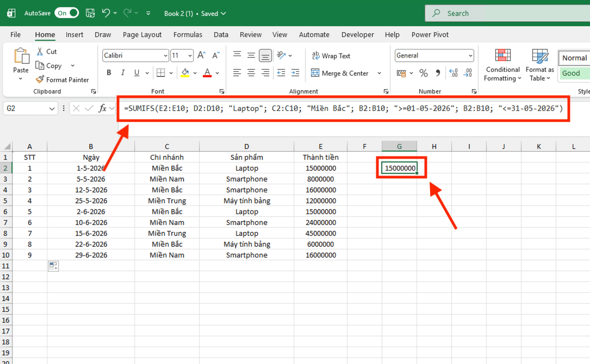
Task: Open Format as Table gallery
Action: pos(539,65)
